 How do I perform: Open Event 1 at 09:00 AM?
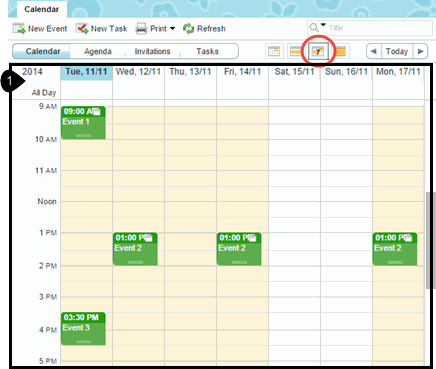pyautogui.click(x=83, y=123)
